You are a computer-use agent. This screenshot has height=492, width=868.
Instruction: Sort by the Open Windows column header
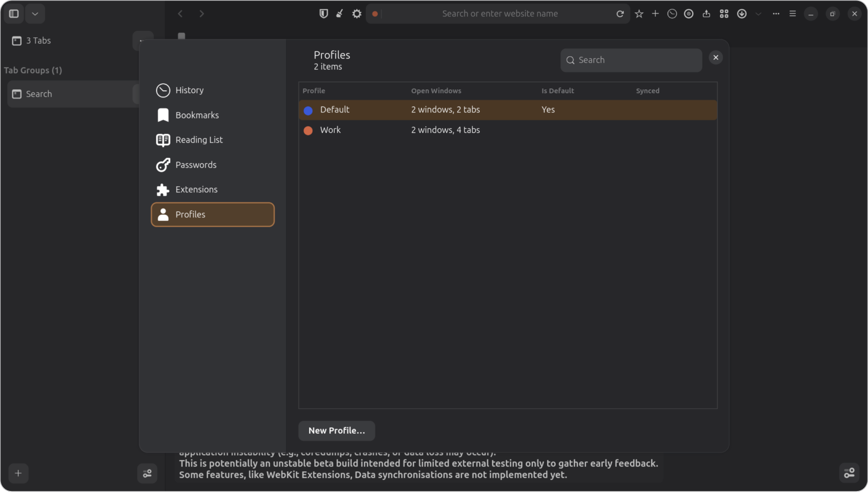pos(436,91)
